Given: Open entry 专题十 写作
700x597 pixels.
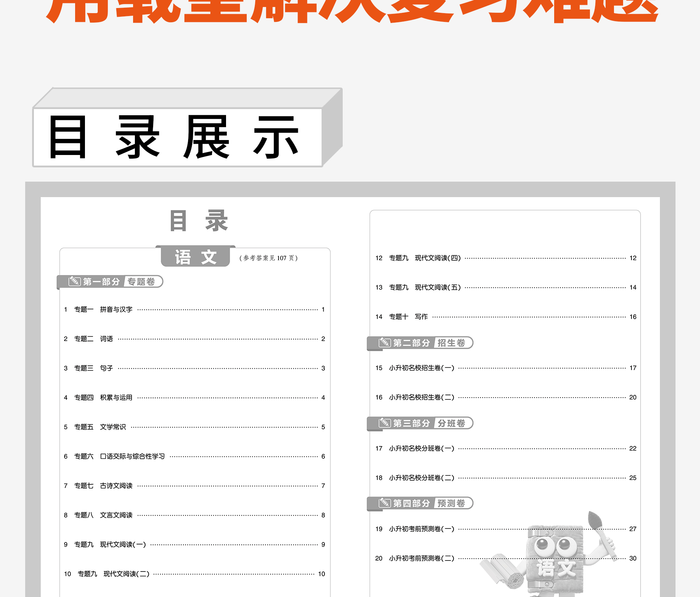Looking at the screenshot, I should tap(408, 317).
